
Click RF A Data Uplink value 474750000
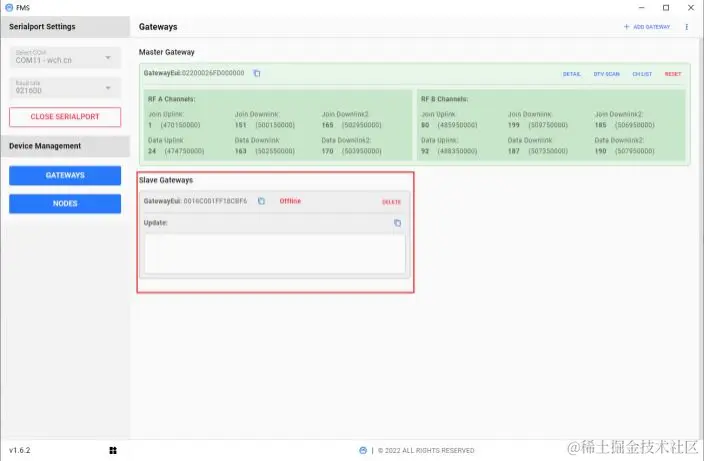coord(184,151)
